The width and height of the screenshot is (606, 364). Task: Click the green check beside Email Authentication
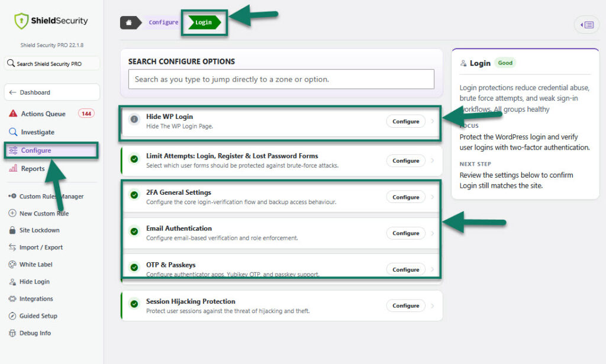click(134, 231)
